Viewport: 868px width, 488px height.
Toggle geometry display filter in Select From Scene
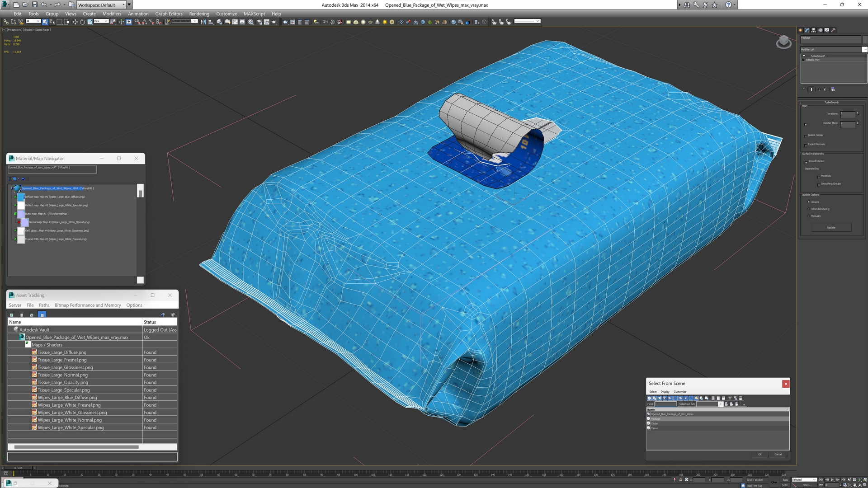(x=650, y=398)
